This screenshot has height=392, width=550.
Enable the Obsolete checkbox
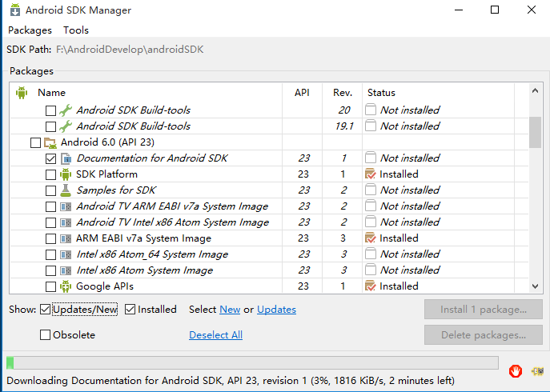(46, 335)
